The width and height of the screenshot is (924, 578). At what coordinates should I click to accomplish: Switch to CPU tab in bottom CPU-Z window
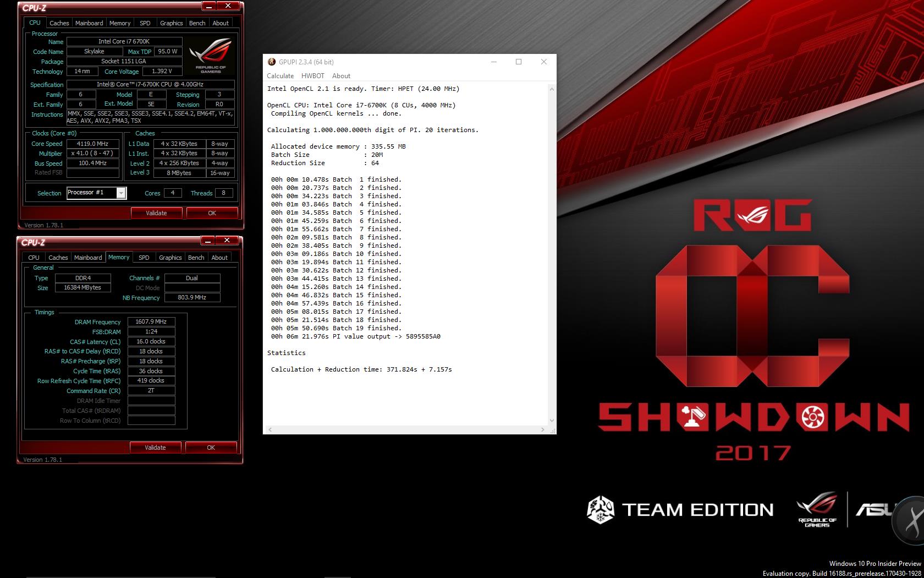click(34, 258)
